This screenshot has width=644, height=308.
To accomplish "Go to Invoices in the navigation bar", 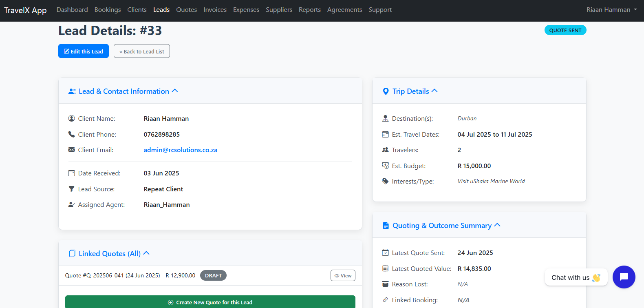I will click(215, 10).
